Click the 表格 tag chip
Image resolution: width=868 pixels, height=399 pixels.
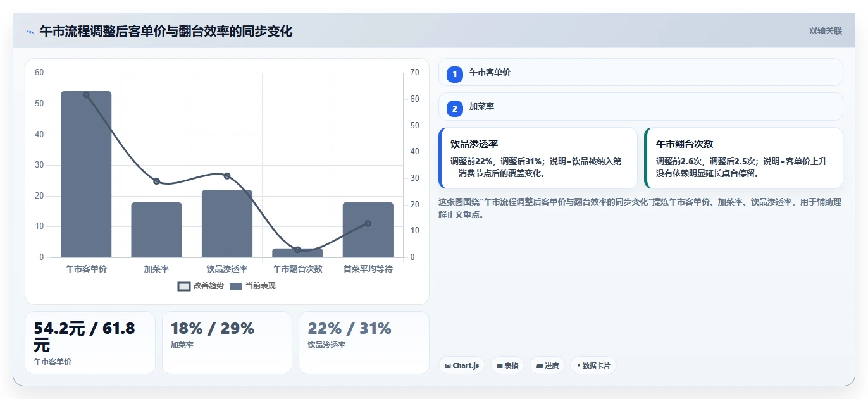click(507, 365)
